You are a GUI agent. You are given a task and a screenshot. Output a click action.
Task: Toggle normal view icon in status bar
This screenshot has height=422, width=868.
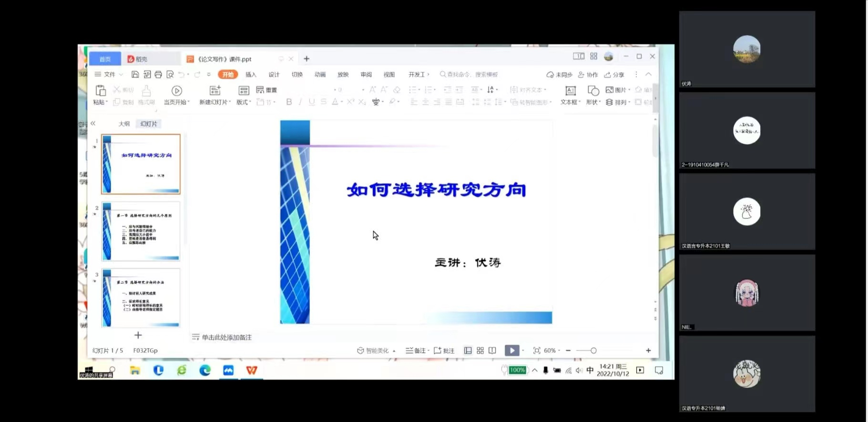pos(468,351)
